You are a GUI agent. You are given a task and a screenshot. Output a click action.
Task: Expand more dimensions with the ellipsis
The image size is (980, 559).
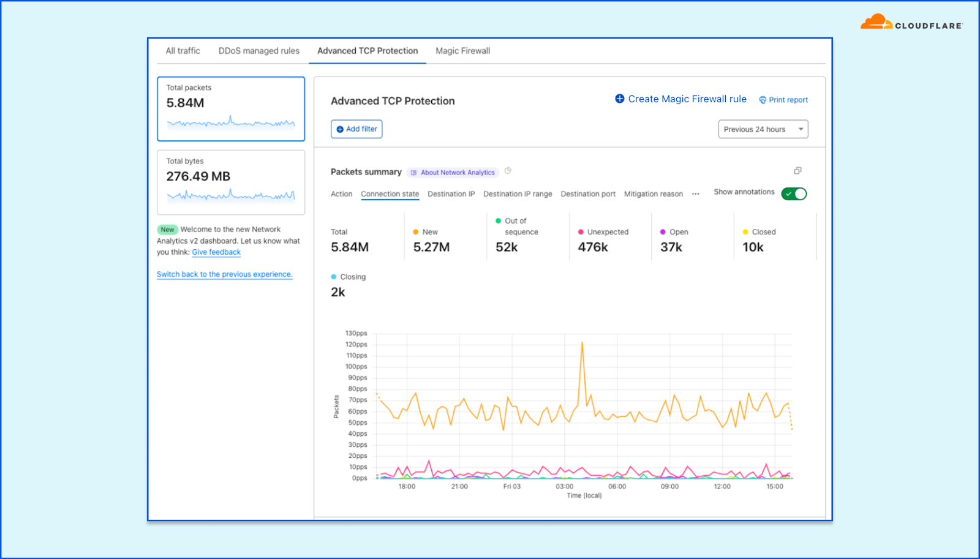(x=696, y=194)
